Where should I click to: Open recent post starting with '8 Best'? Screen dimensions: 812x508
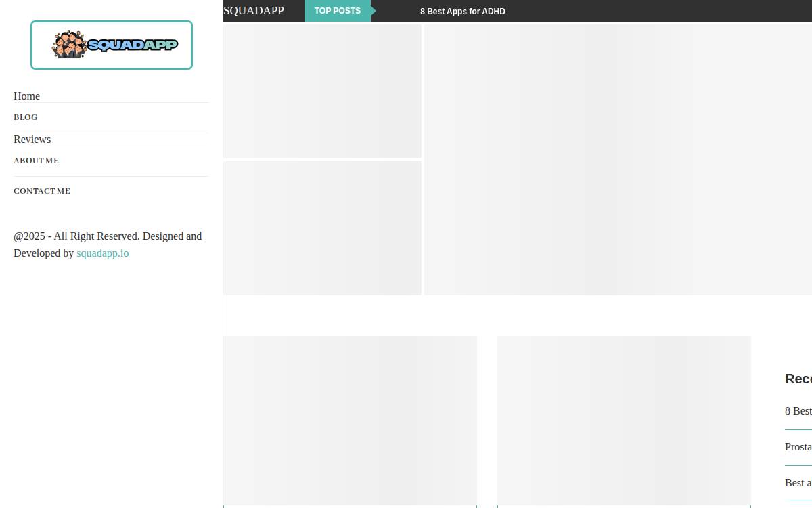click(x=798, y=411)
